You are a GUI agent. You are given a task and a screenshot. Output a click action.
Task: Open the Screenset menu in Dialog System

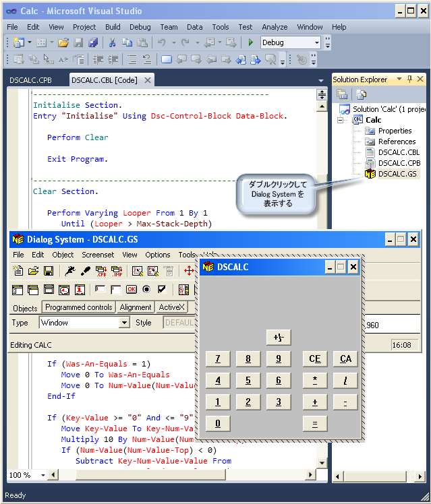click(x=98, y=255)
